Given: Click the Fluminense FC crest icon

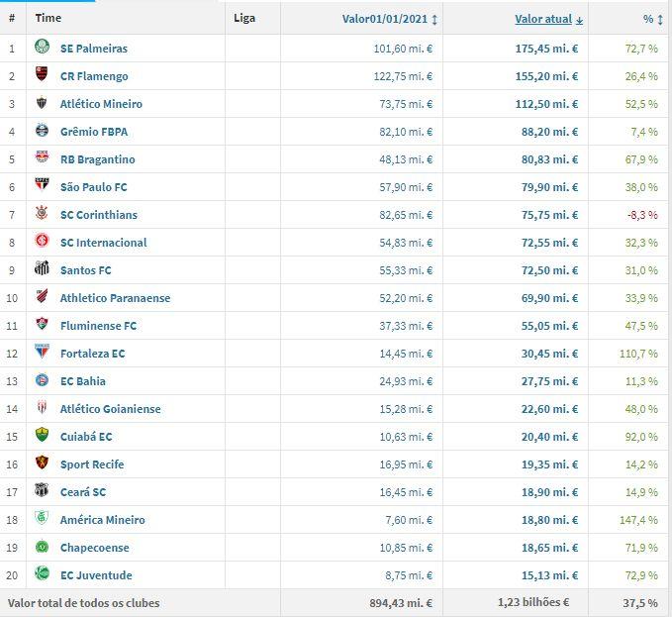Looking at the screenshot, I should point(42,325).
